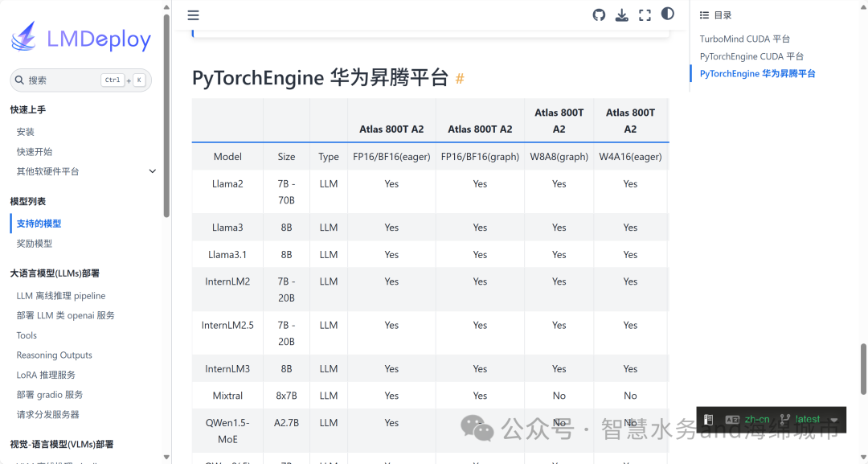Viewport: 868px width, 464px height.
Task: Open 部署 LLM 类 openai 服务 page
Action: pyautogui.click(x=65, y=315)
